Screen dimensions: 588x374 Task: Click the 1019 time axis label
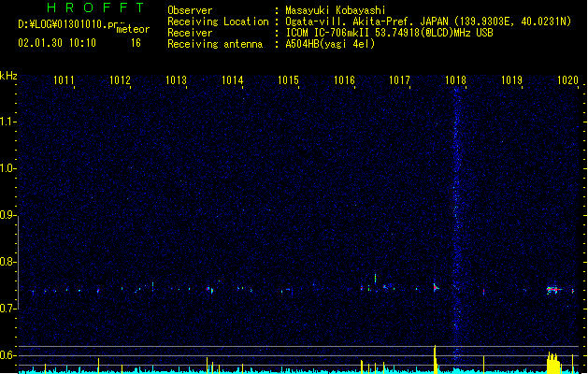[x=511, y=80]
